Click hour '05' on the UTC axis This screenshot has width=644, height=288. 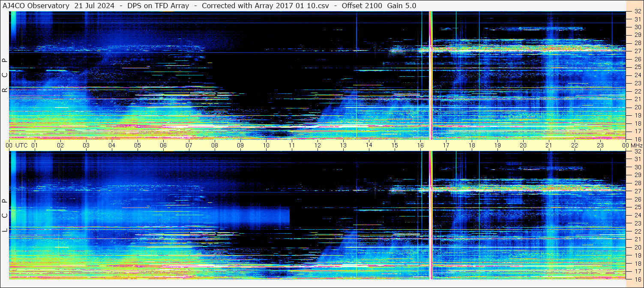(138, 145)
